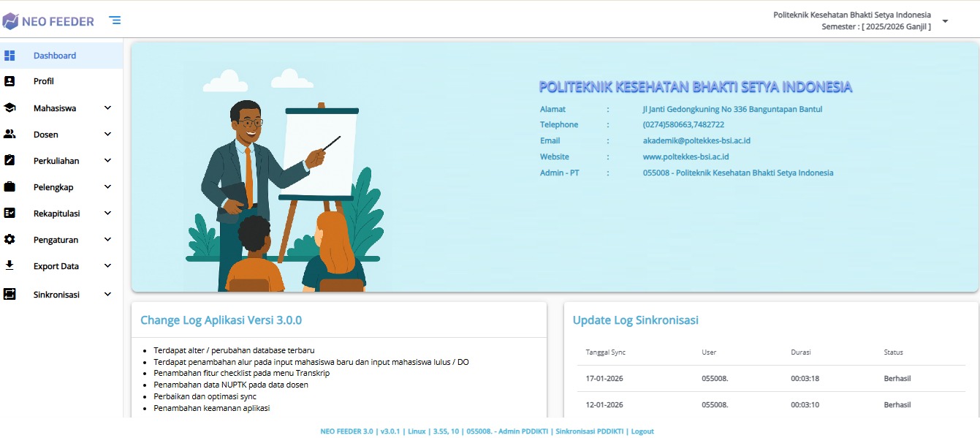Image resolution: width=980 pixels, height=438 pixels.
Task: Click the Sinkronisasi sync icon
Action: point(10,295)
